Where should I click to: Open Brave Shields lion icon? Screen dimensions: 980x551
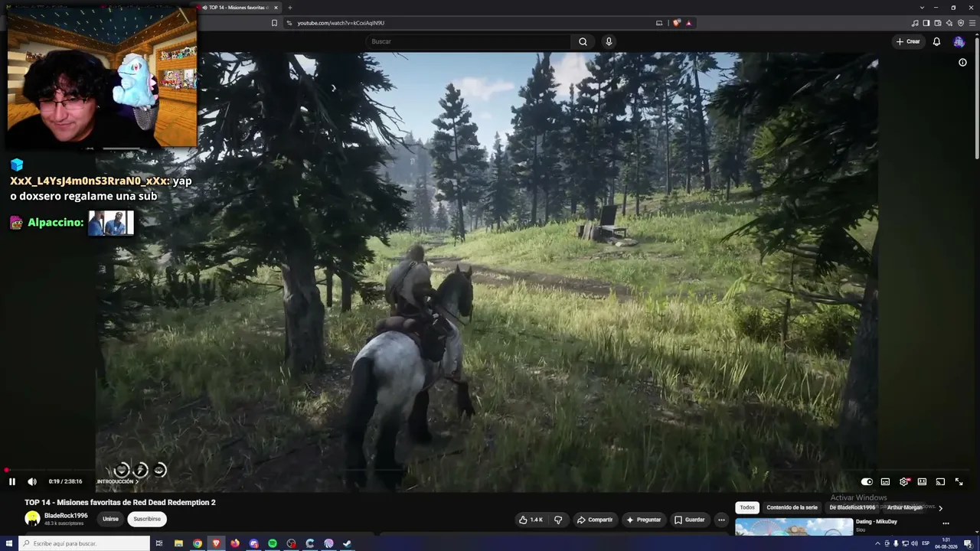tap(677, 23)
